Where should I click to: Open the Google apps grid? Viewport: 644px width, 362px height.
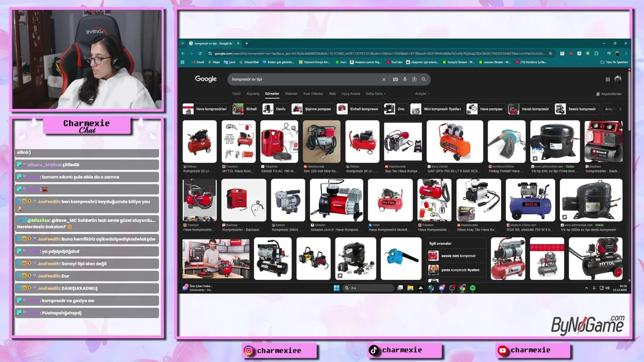click(608, 79)
